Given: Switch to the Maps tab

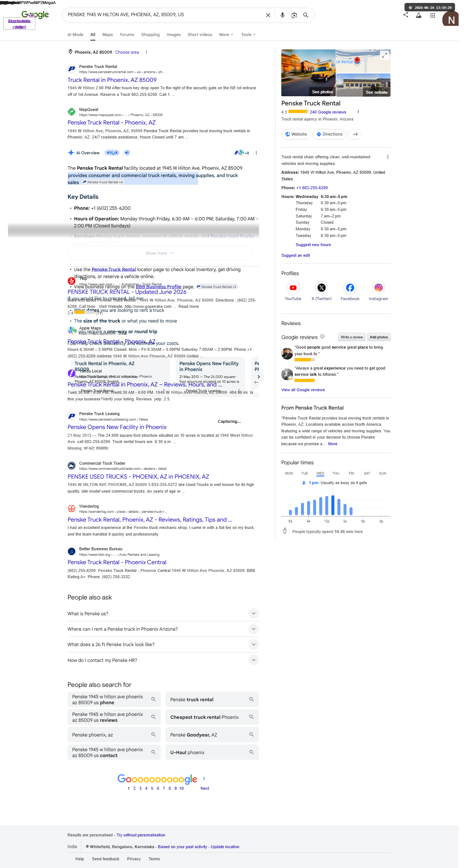Looking at the screenshot, I should (108, 35).
